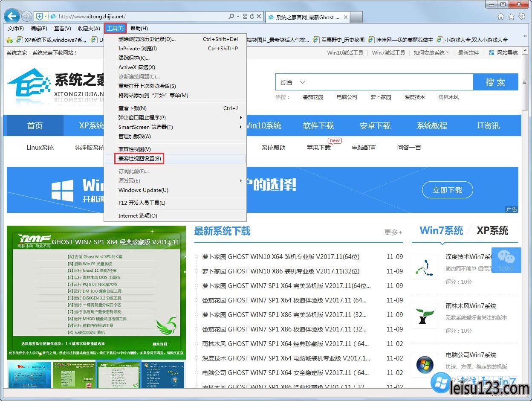This screenshot has height=401, width=532.
Task: Open a new blank tab
Action: [356, 17]
